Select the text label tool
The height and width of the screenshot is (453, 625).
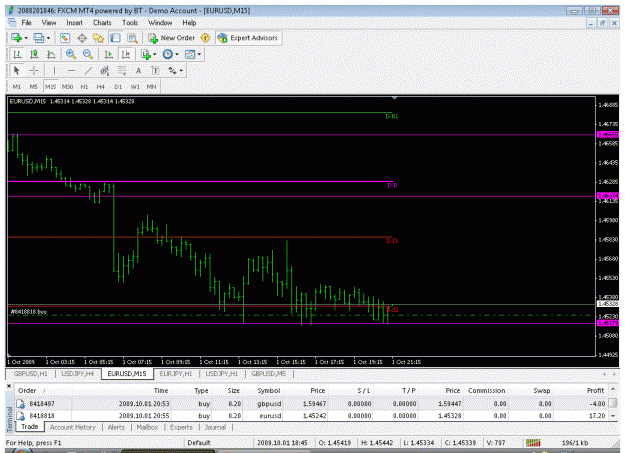tap(155, 71)
